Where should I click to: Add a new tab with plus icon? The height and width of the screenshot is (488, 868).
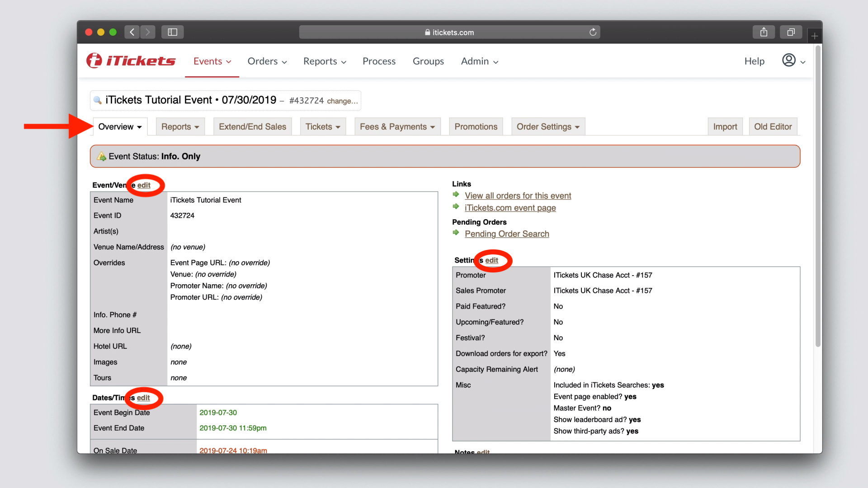814,36
